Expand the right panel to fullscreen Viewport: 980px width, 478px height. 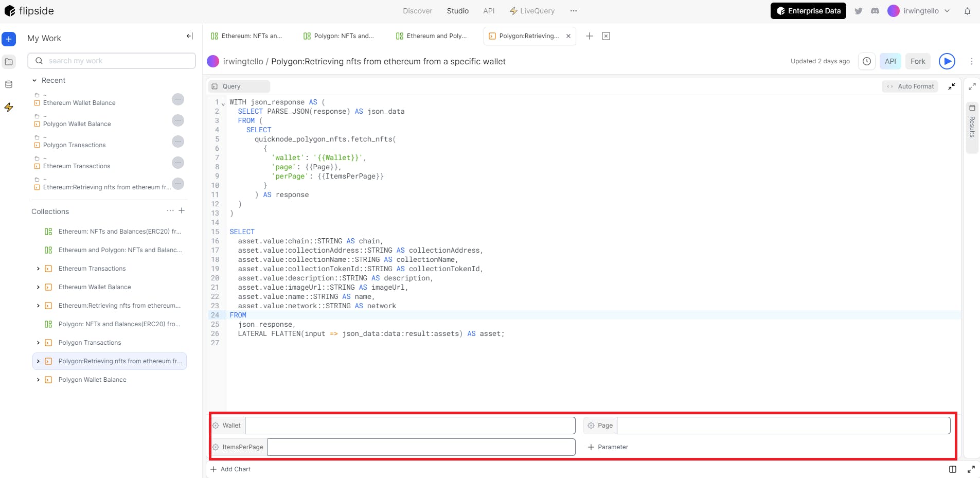[972, 86]
